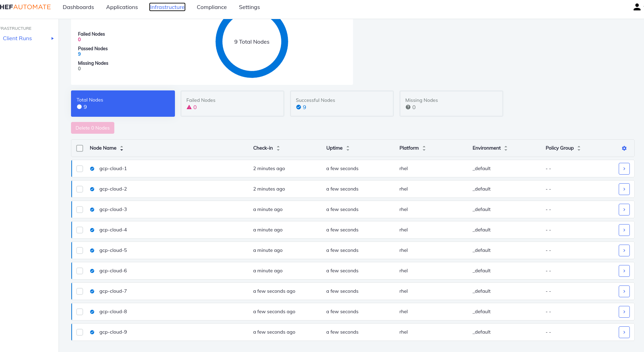Select the gcp-cloud-7 checkbox
The image size is (644, 352).
[80, 291]
